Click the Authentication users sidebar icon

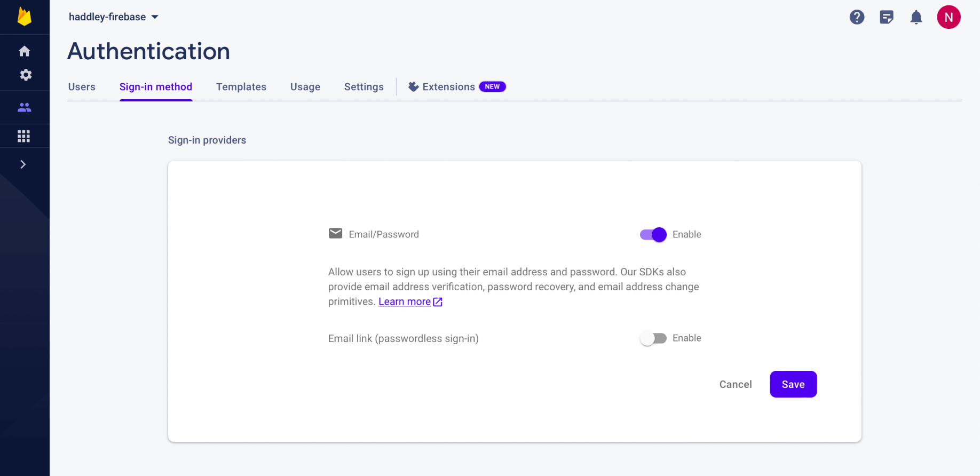25,107
